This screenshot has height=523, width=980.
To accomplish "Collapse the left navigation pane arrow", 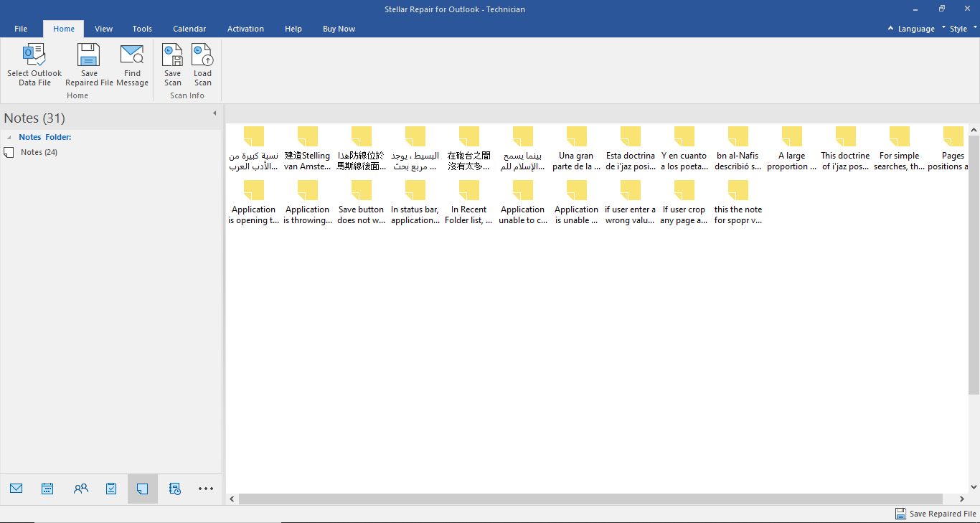I will (215, 113).
